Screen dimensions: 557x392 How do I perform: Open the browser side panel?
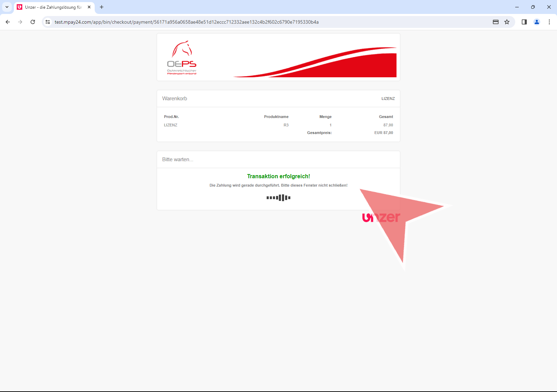point(524,22)
